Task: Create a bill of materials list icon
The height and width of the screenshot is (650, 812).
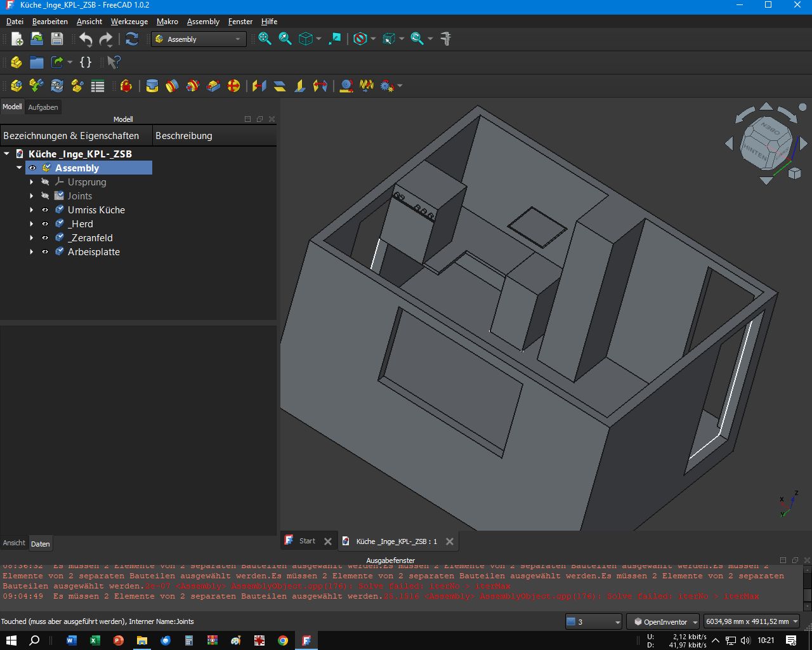Action: coord(98,86)
